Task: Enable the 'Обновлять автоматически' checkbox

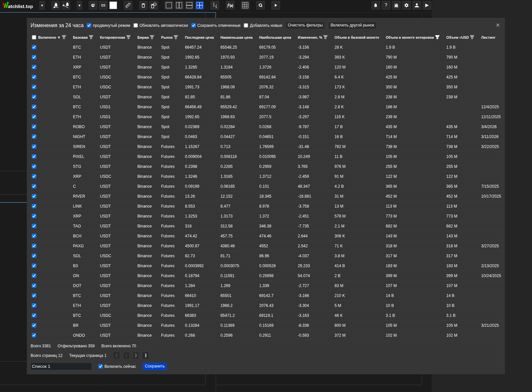Action: [136, 25]
